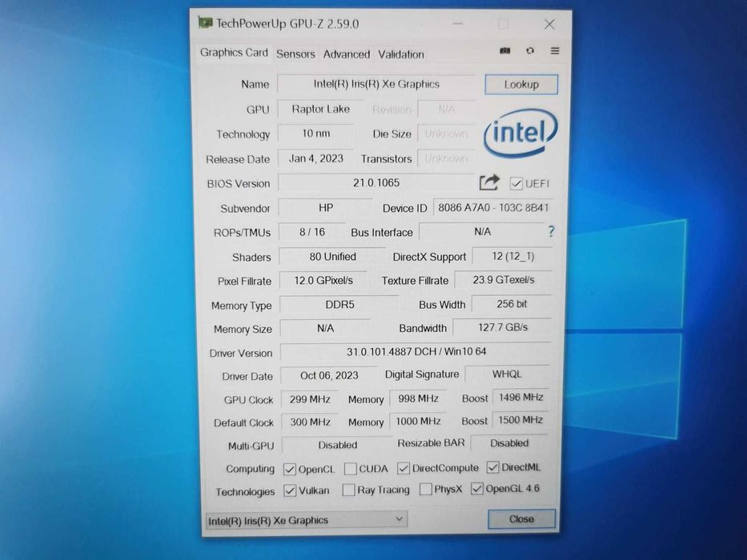Image resolution: width=747 pixels, height=560 pixels.
Task: Click the Close button at bottom
Action: click(521, 519)
